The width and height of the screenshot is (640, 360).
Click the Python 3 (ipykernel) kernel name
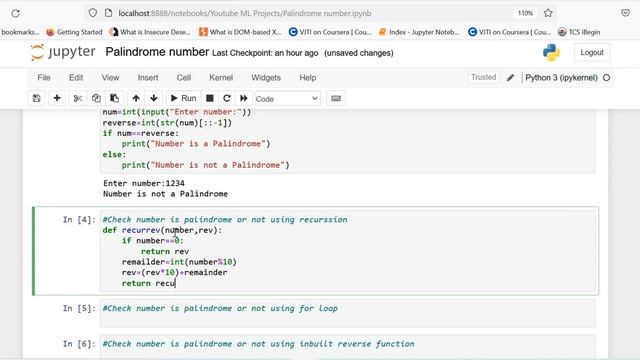pos(561,78)
